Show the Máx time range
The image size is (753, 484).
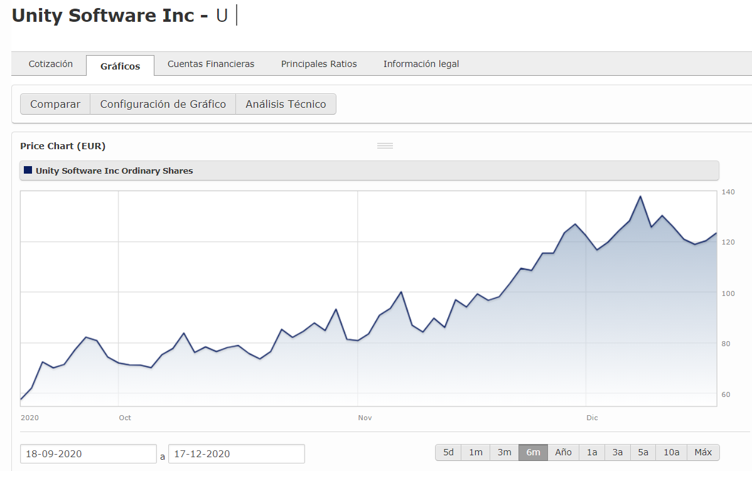[703, 453]
